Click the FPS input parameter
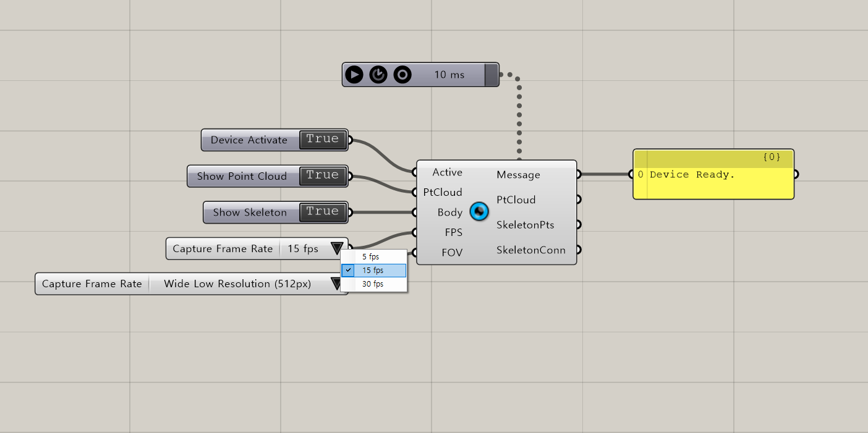This screenshot has width=868, height=433. click(454, 232)
